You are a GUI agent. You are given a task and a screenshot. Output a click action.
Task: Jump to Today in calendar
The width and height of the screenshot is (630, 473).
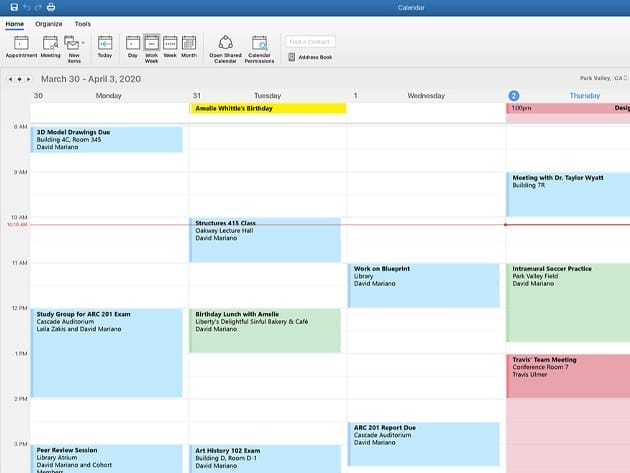[x=104, y=46]
